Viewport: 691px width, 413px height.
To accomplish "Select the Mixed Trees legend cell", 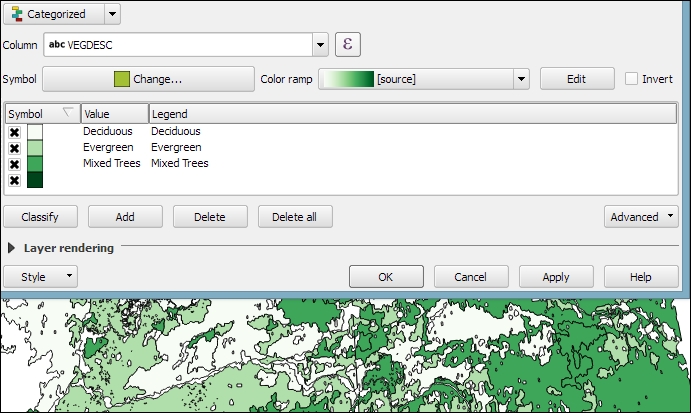I will coord(179,163).
